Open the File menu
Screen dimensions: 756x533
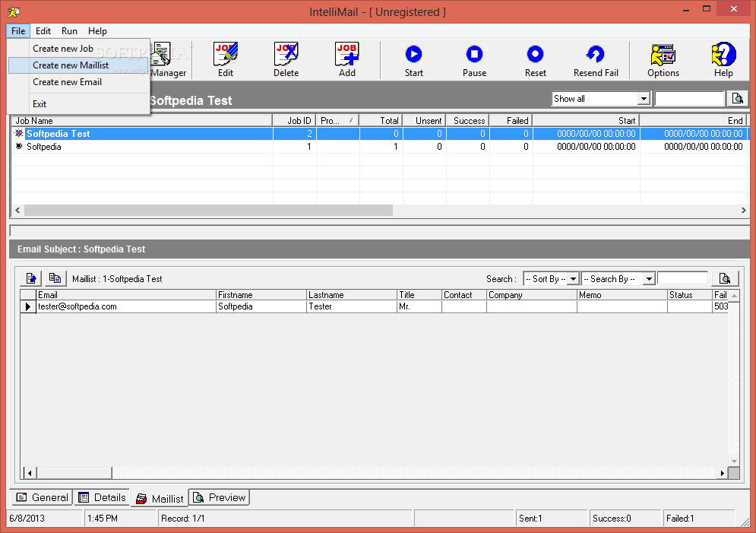[18, 31]
